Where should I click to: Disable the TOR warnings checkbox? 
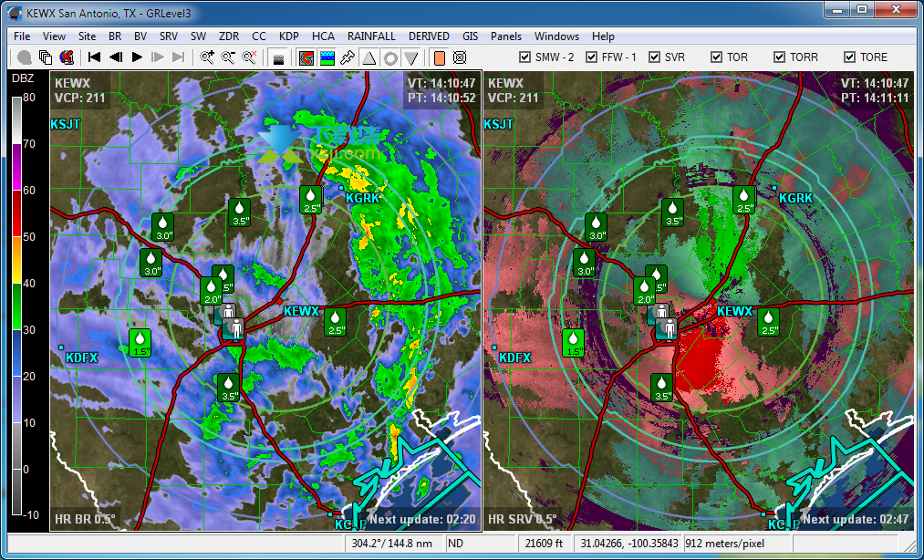[717, 57]
